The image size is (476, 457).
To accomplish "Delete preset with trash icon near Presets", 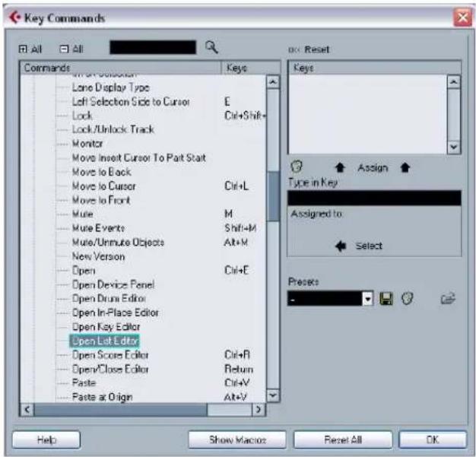I will click(x=407, y=299).
